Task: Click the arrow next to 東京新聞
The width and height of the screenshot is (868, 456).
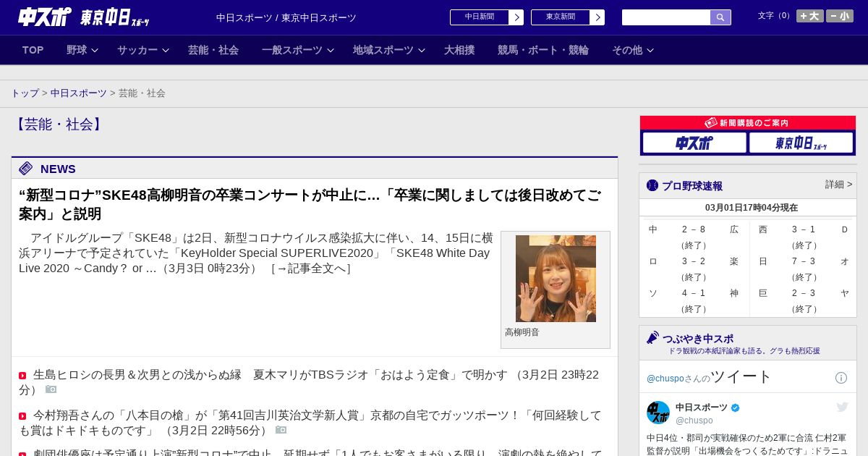Action: [597, 17]
